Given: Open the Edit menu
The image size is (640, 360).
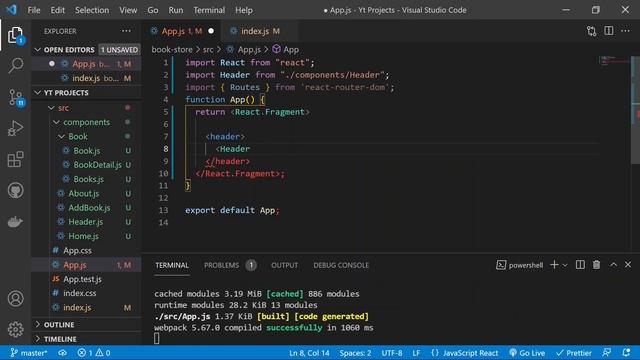Looking at the screenshot, I should tap(58, 10).
